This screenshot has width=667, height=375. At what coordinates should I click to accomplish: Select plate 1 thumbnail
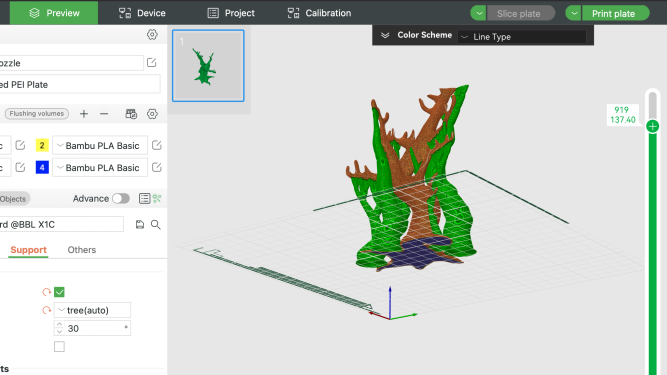pos(208,65)
